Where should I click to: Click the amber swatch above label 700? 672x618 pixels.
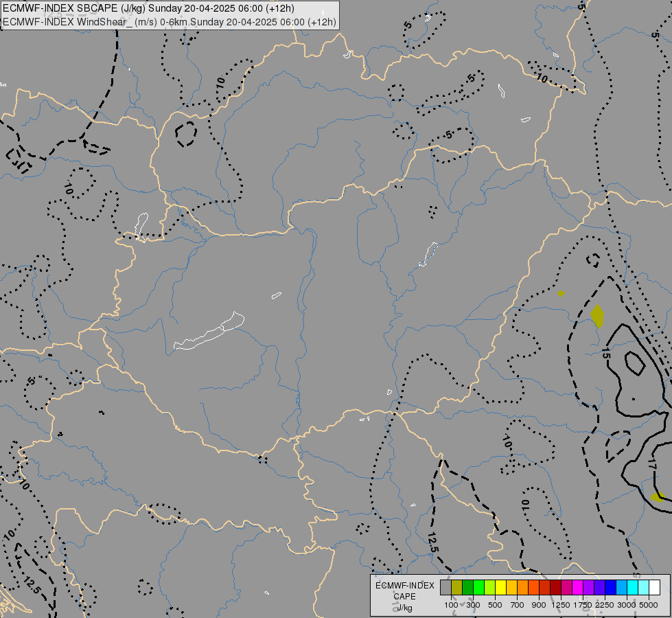tap(511, 587)
